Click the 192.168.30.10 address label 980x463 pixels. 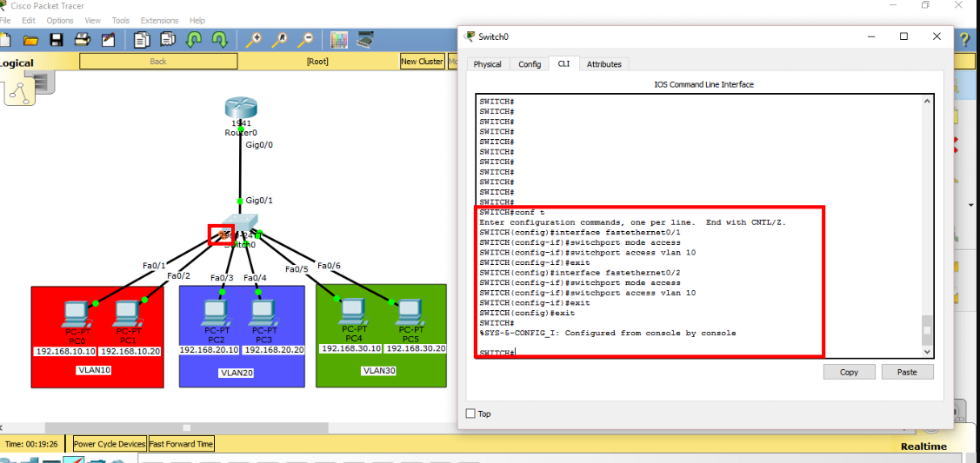[351, 348]
